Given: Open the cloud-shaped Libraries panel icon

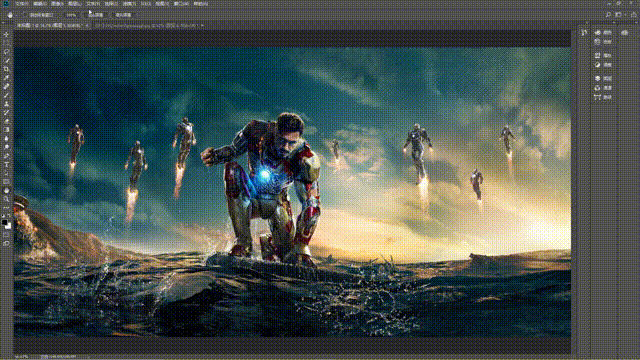Looking at the screenshot, I should coord(624,32).
